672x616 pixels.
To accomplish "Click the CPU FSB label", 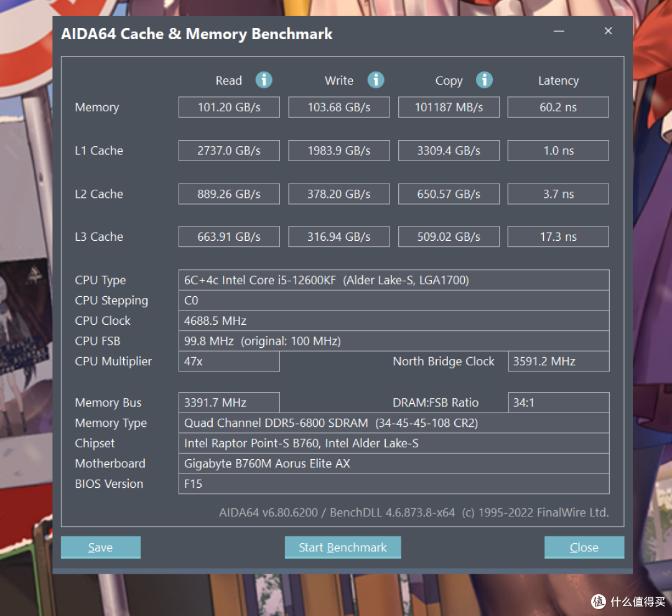I will tap(97, 341).
